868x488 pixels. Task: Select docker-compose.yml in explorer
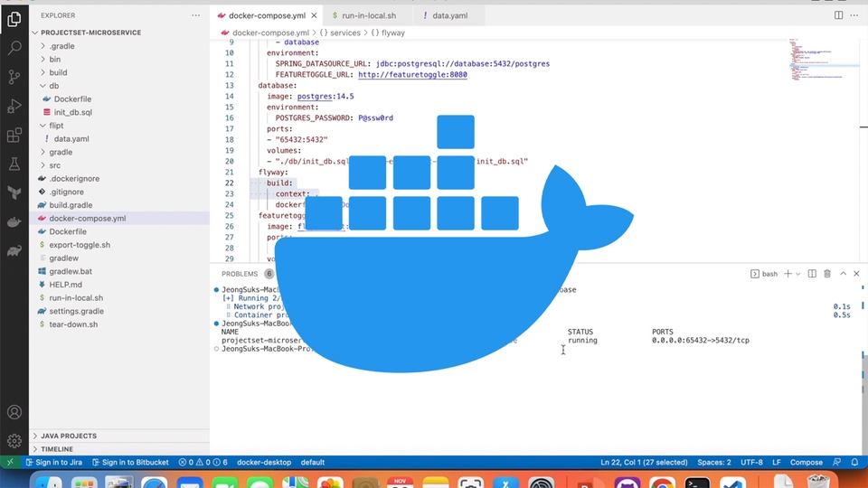(88, 219)
